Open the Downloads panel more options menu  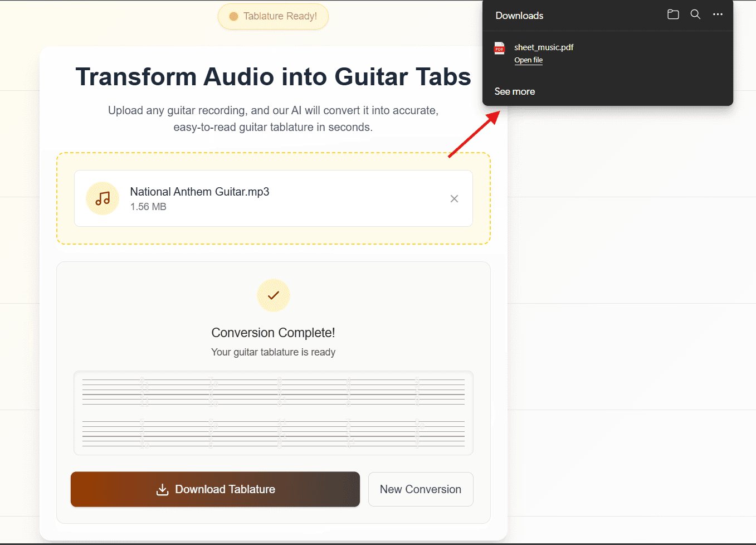coord(718,14)
